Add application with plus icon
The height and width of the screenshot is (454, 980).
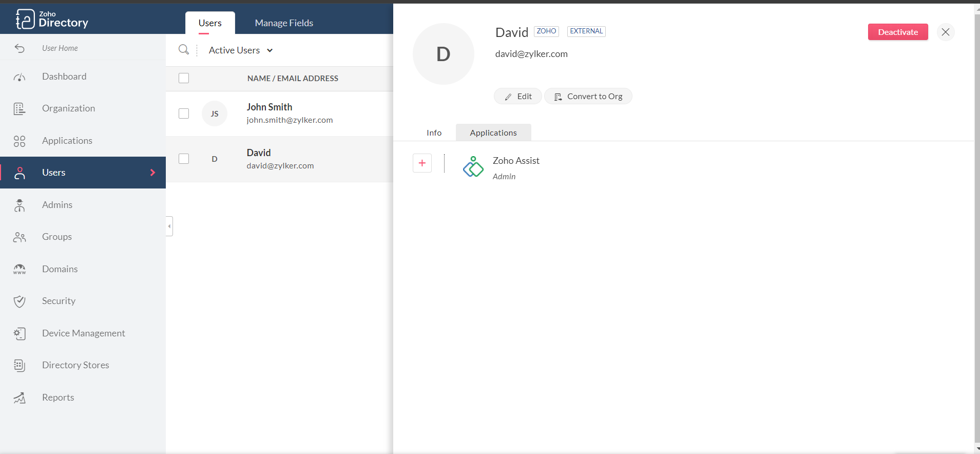click(x=422, y=163)
